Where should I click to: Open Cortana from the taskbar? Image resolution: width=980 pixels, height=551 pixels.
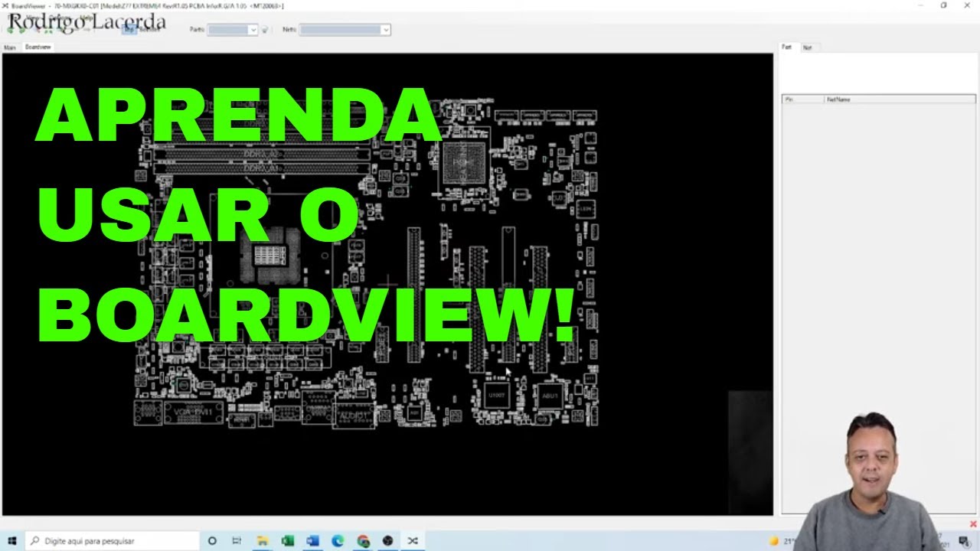tap(212, 541)
